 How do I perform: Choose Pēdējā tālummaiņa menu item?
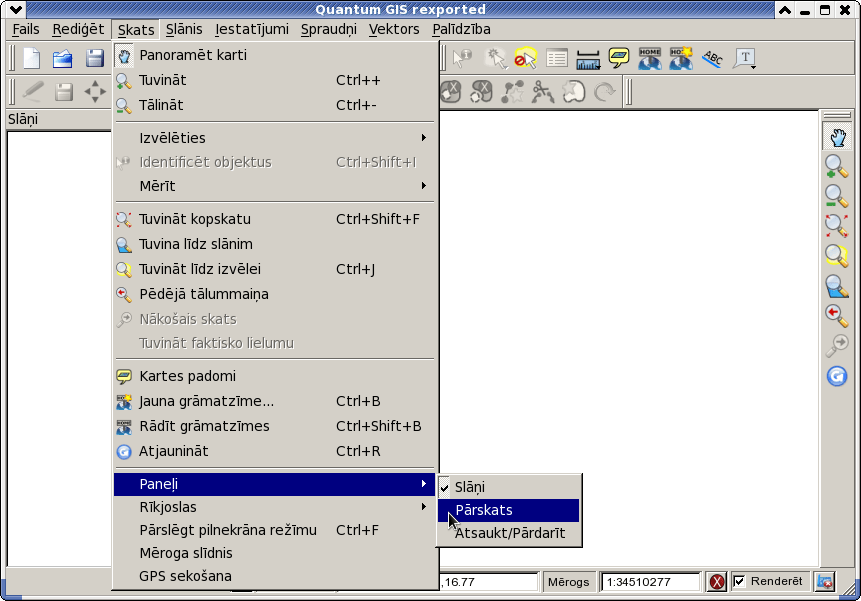tap(274, 294)
